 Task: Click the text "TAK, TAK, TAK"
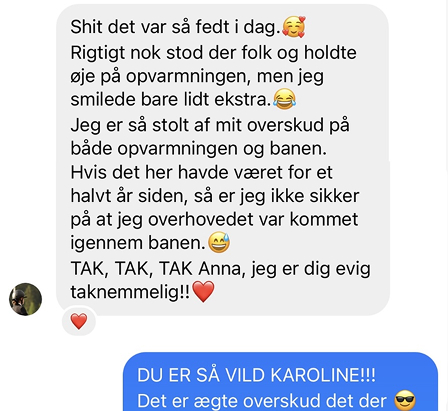point(132,268)
